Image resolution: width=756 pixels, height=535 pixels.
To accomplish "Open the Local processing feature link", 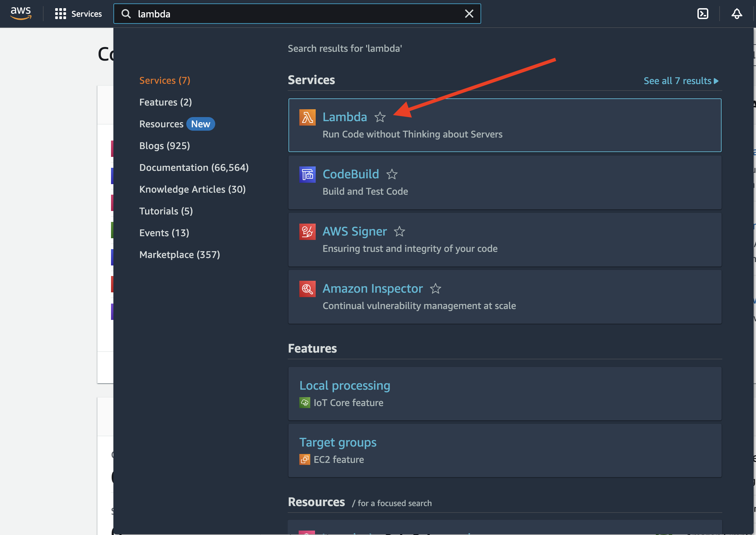I will [345, 386].
